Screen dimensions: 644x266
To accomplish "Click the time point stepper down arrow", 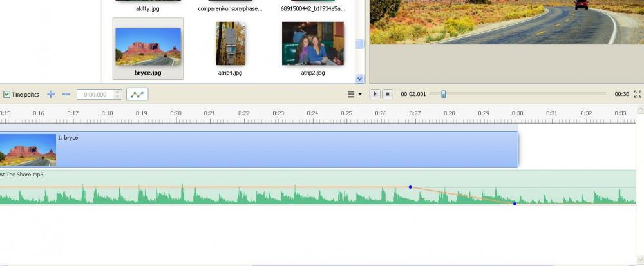I will [x=117, y=97].
